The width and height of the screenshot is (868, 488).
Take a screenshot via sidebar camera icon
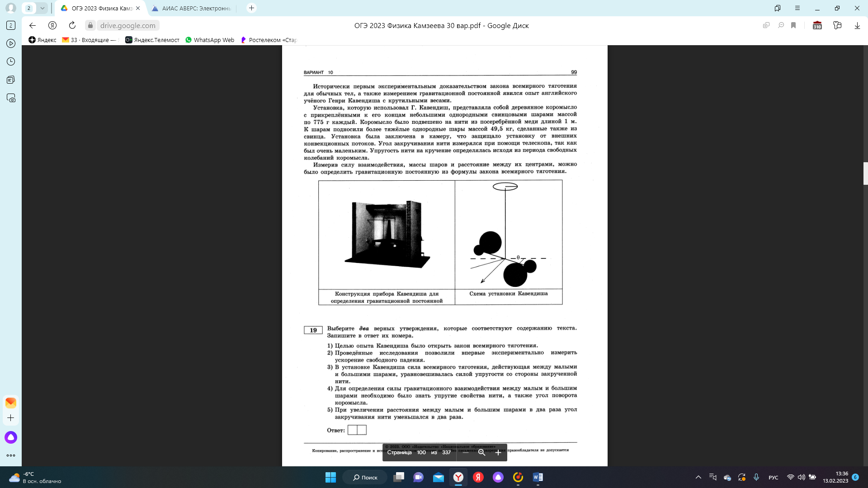pyautogui.click(x=11, y=98)
